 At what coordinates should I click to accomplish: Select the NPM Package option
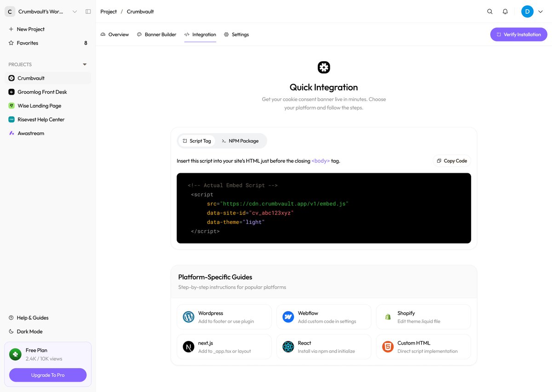pos(240,141)
